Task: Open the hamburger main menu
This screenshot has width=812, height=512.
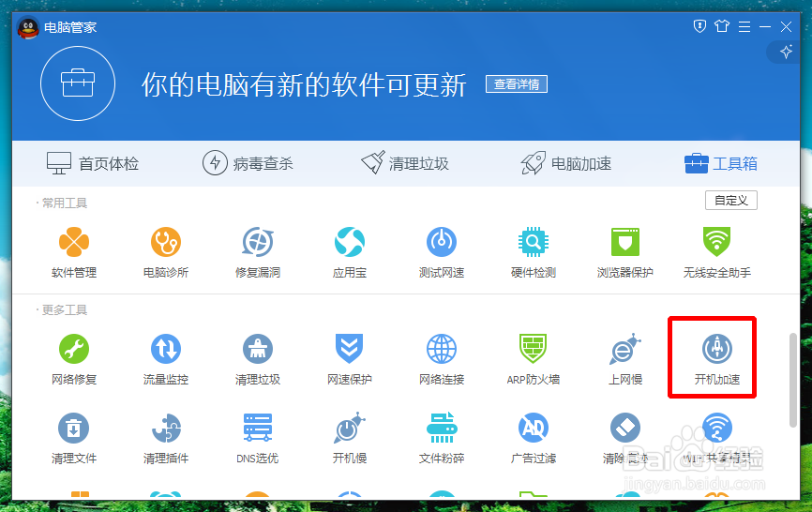Action: pos(744,26)
